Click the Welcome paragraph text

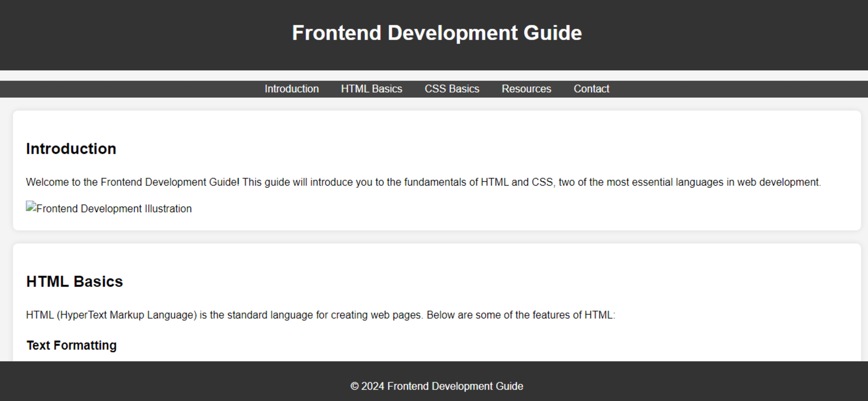click(424, 182)
